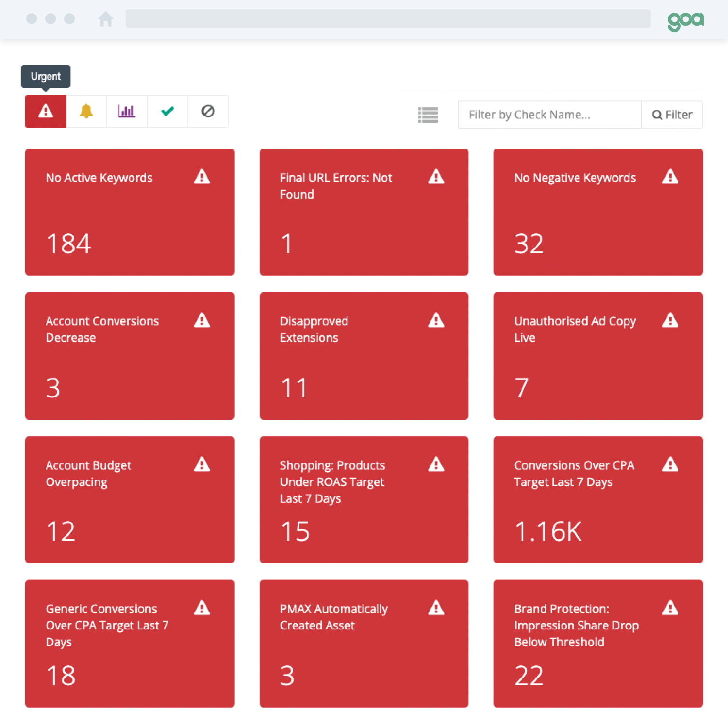
Task: Click the browser address bar
Action: click(x=388, y=19)
